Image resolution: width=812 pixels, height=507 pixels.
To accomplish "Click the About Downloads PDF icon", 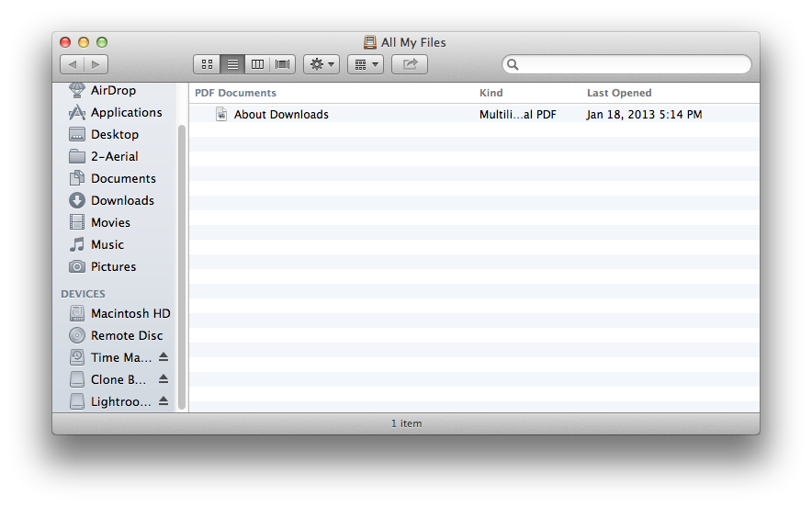I will tap(221, 114).
